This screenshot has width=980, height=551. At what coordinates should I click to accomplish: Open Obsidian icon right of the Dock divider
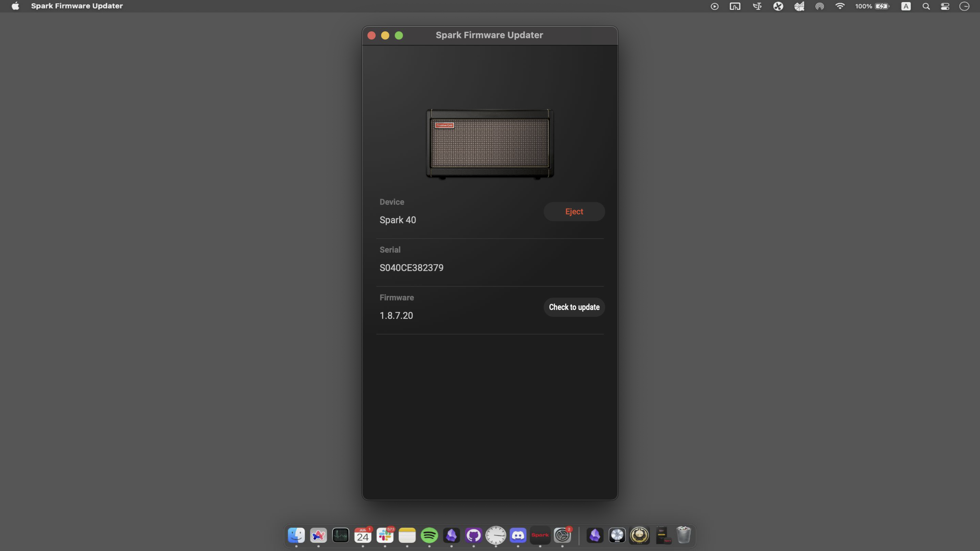(x=595, y=535)
